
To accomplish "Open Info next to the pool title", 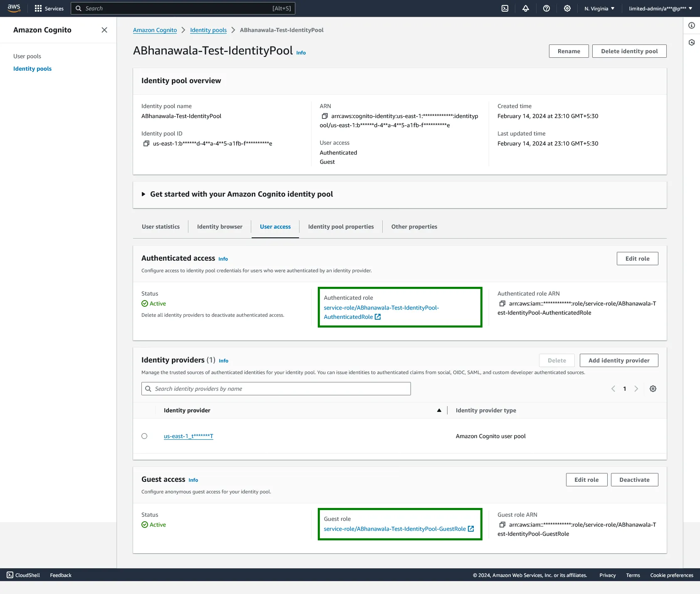I will (301, 53).
